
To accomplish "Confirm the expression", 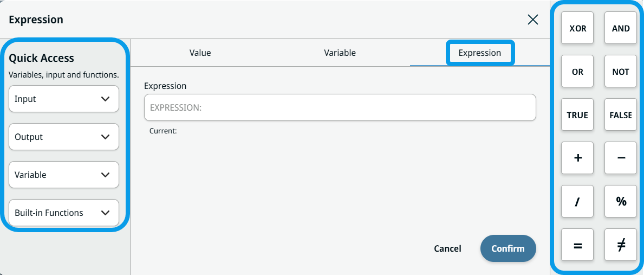I will pyautogui.click(x=508, y=248).
